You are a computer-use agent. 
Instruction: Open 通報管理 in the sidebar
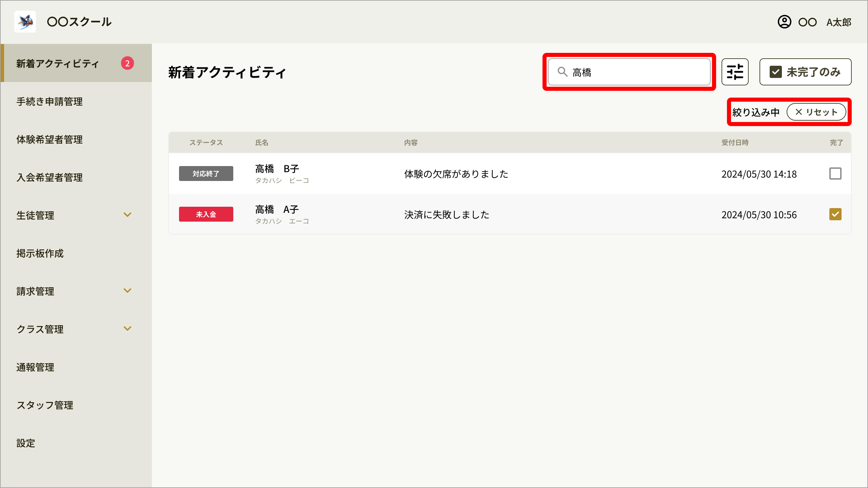click(76, 367)
